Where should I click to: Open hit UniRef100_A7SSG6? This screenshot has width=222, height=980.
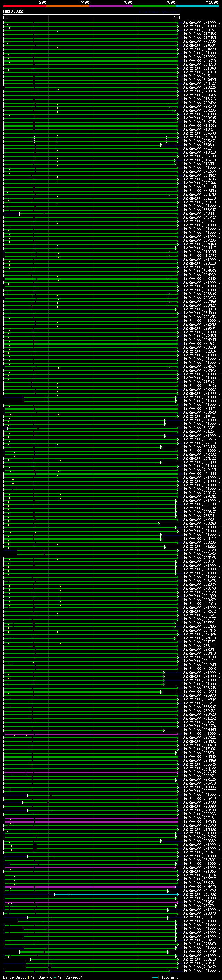click(199, 41)
